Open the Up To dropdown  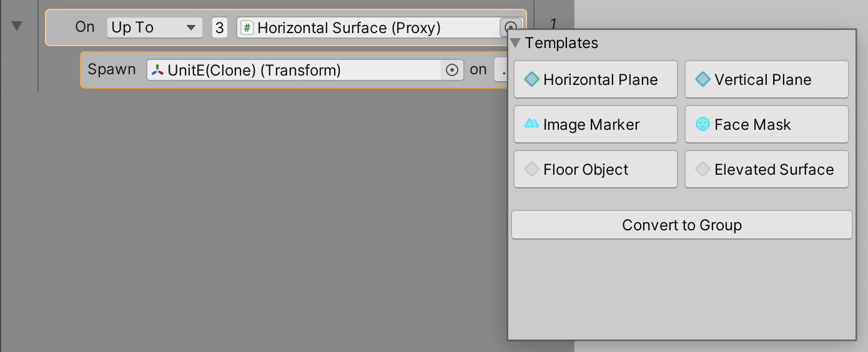[154, 27]
